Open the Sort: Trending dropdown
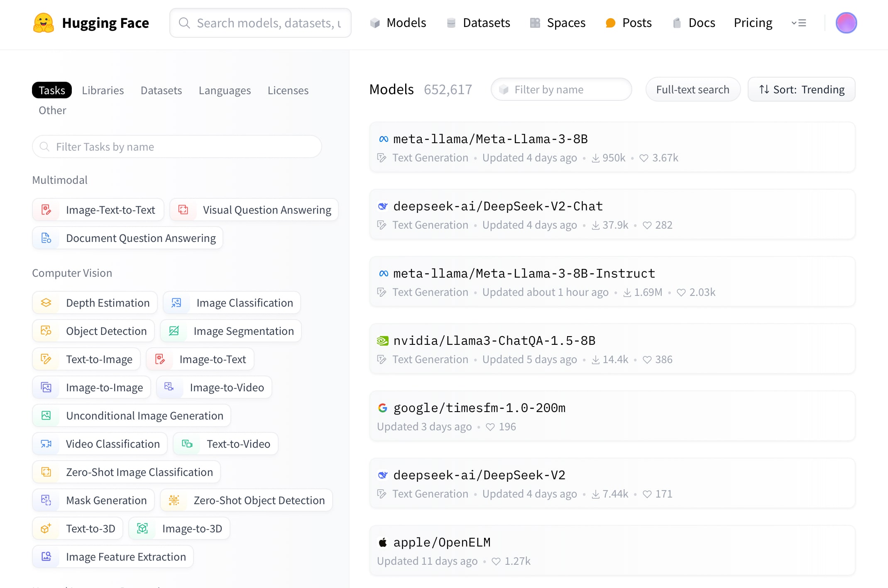The height and width of the screenshot is (588, 888). click(801, 89)
